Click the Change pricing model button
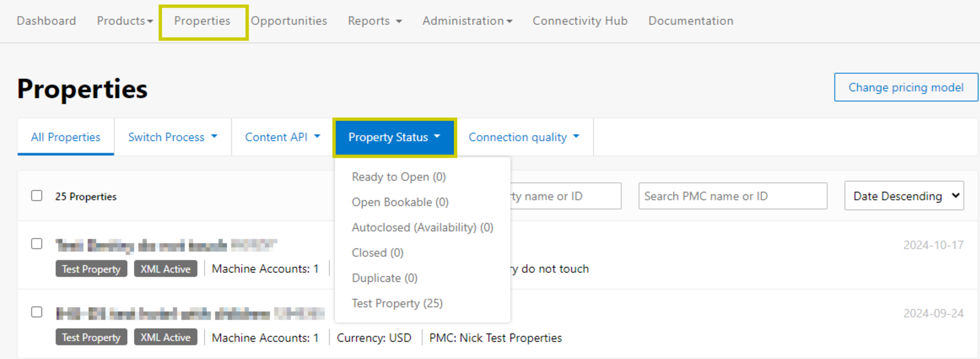 (x=905, y=87)
